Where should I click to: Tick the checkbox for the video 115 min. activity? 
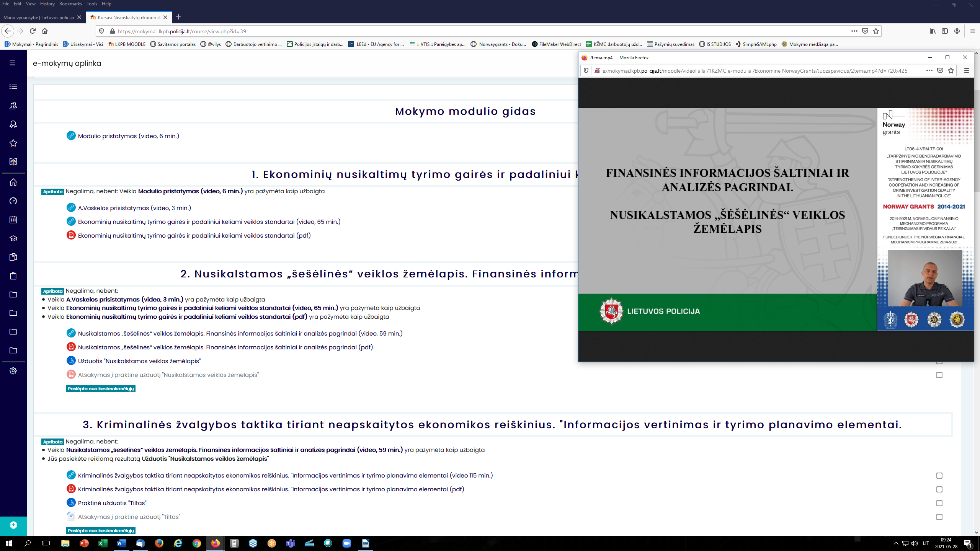pos(939,476)
